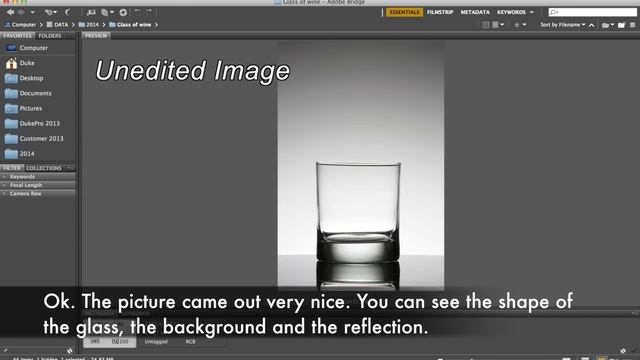Click the Glass of wine breadcrumb
This screenshot has height=360, width=640.
[130, 24]
